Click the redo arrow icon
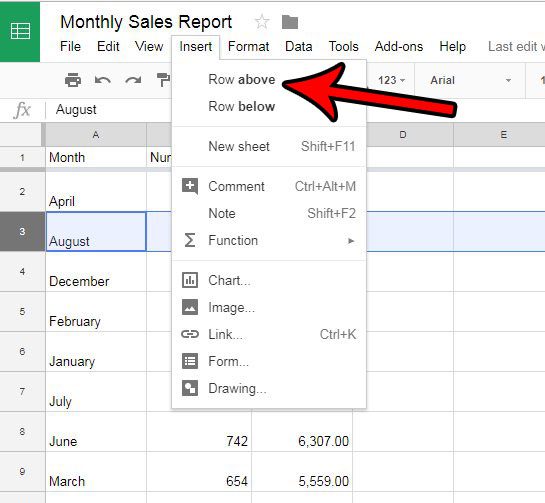 pos(133,81)
